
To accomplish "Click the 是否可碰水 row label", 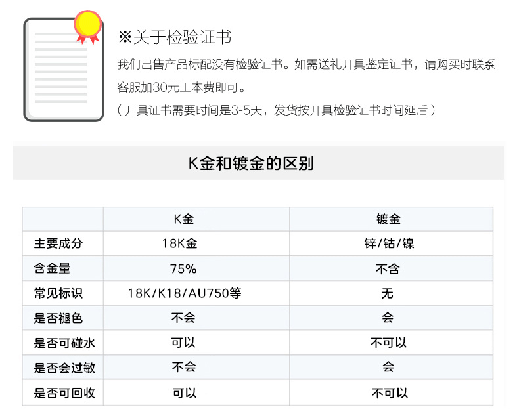I will tap(64, 343).
